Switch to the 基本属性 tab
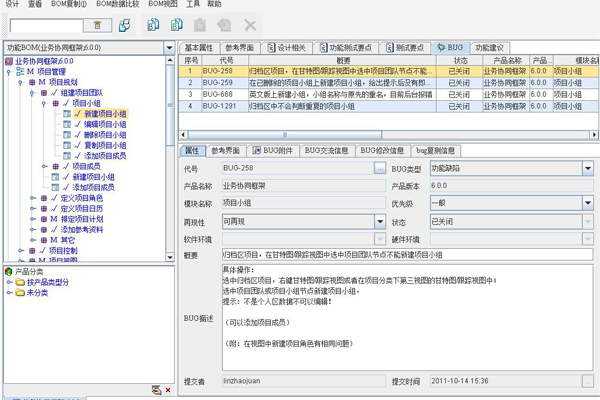 [199, 48]
